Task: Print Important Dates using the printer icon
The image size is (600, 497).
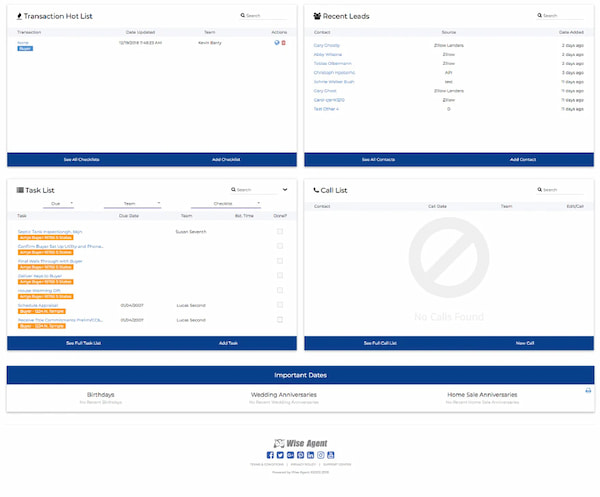Action: pos(588,390)
